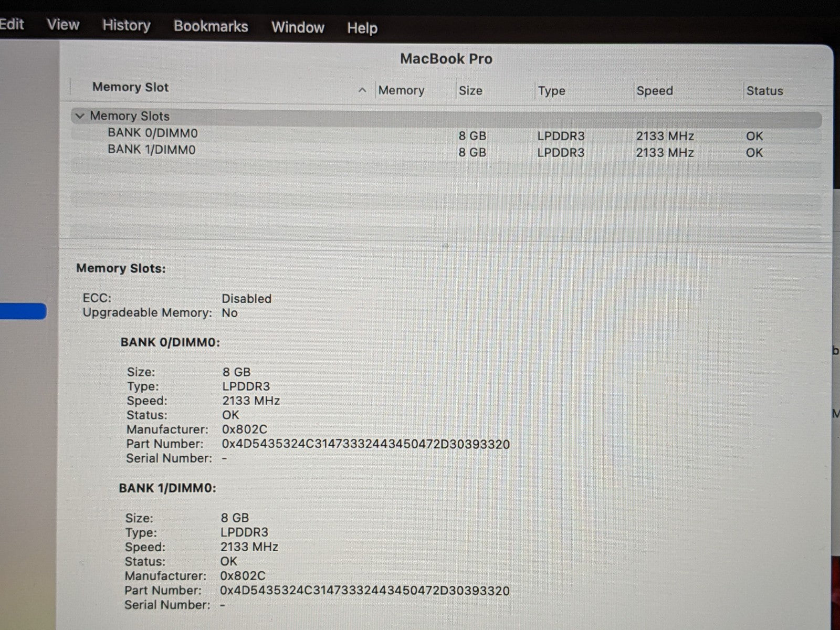Click the Memory column header

click(x=401, y=90)
